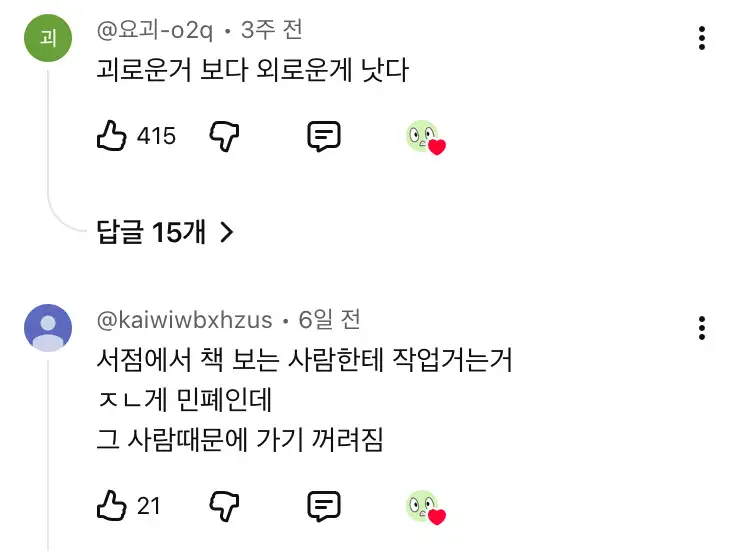Click the comment text 괴로운거 보다 외로운게 낫다

pos(252,72)
